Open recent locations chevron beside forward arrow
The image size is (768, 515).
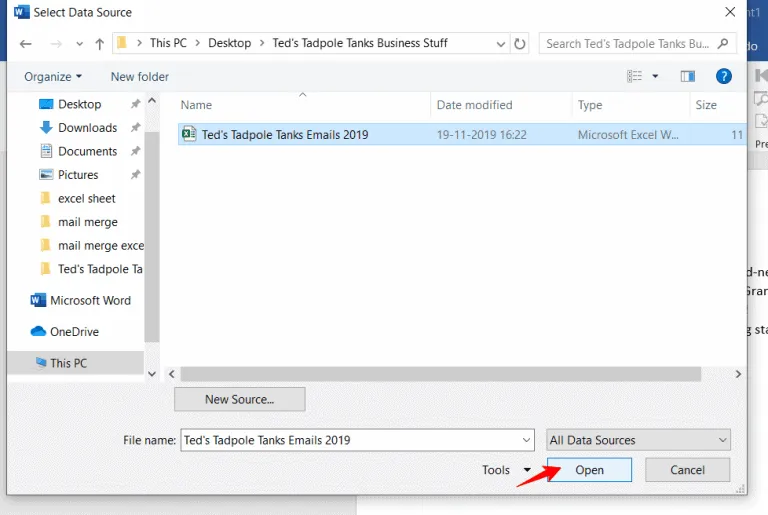pyautogui.click(x=79, y=44)
